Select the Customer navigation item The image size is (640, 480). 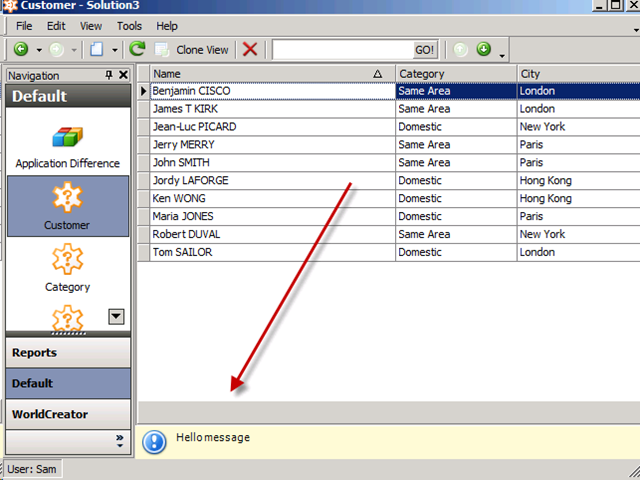pyautogui.click(x=68, y=206)
